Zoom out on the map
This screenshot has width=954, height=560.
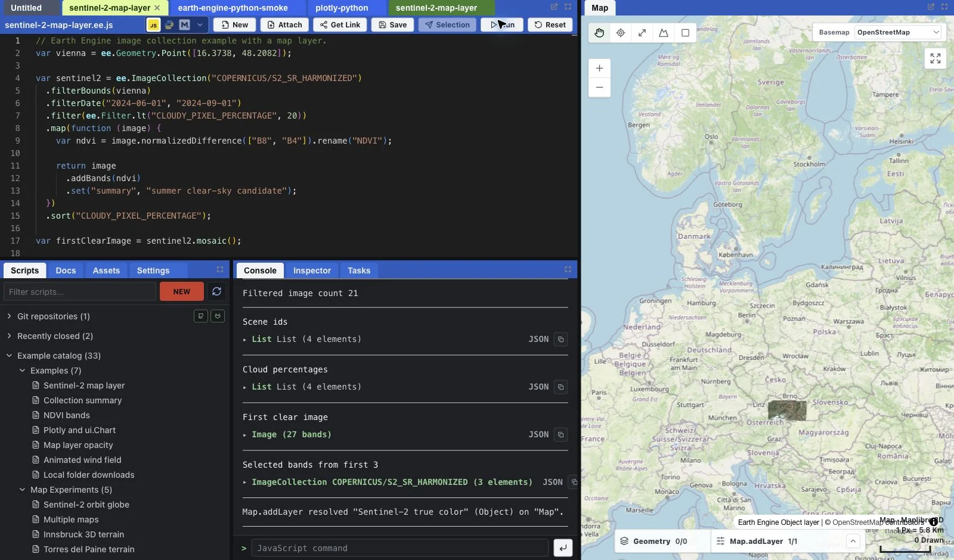coord(599,88)
